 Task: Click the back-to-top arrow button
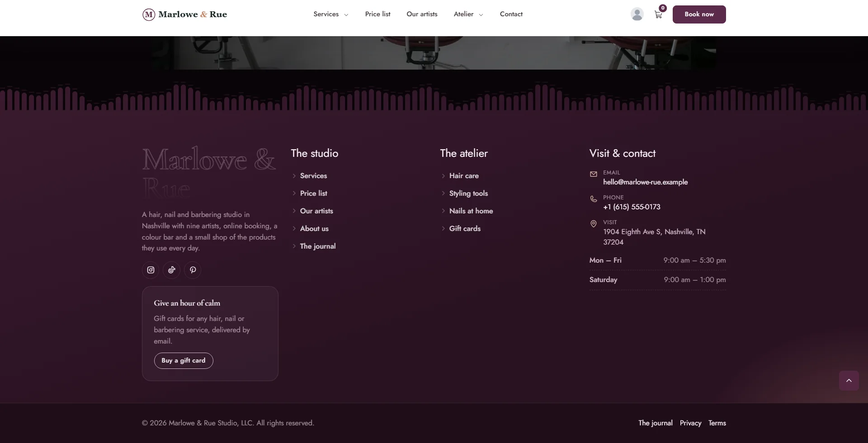tap(849, 381)
